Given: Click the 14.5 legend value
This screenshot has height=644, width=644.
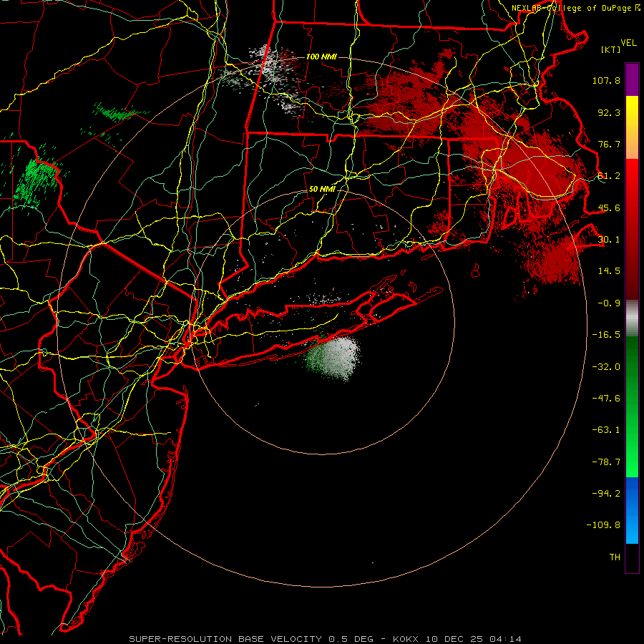Looking at the screenshot, I should pos(609,271).
